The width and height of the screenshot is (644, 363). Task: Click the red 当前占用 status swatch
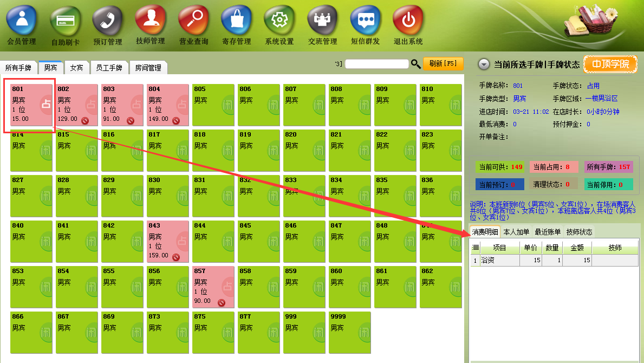[549, 167]
